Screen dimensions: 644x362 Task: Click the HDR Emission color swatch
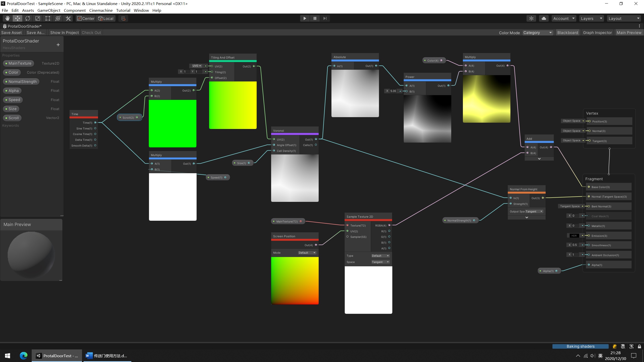(x=574, y=236)
